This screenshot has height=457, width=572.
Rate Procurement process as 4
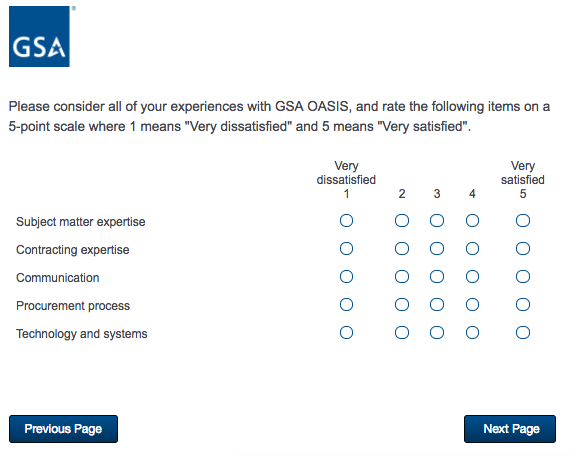[x=472, y=305]
